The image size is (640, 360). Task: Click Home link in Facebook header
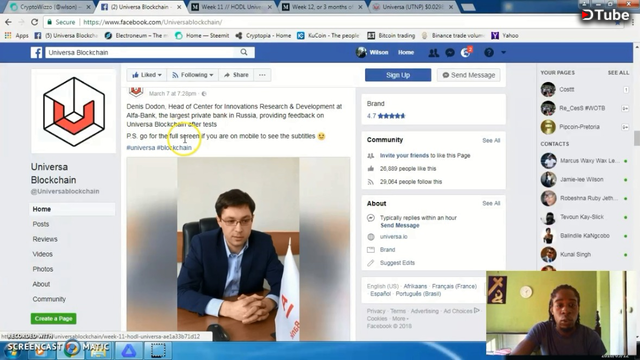[406, 53]
